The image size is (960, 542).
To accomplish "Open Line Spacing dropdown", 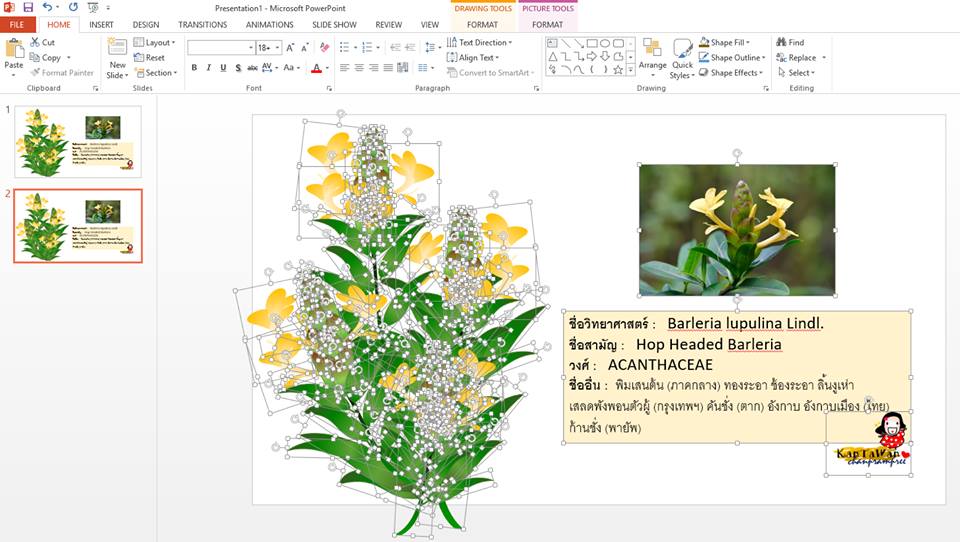I will pos(432,47).
